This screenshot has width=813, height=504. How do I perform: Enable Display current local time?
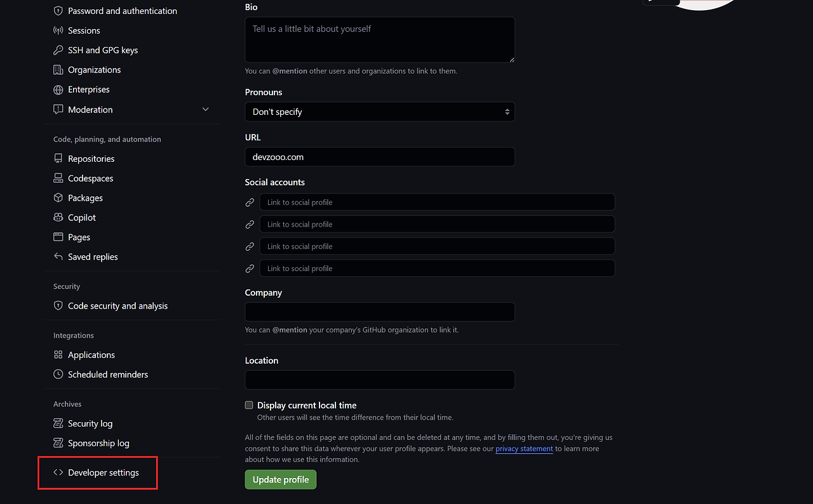248,404
